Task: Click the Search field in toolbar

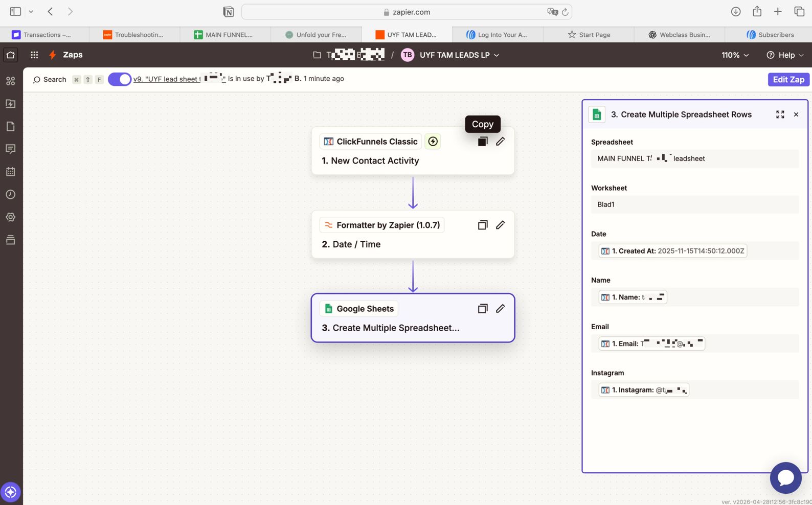Action: pyautogui.click(x=50, y=79)
